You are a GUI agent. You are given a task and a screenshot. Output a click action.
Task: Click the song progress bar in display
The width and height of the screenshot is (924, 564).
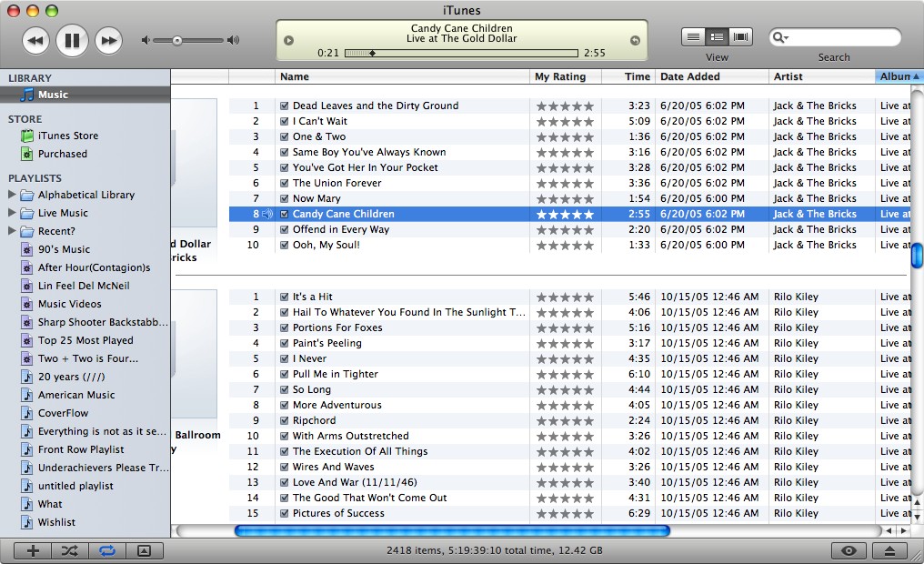pos(461,53)
